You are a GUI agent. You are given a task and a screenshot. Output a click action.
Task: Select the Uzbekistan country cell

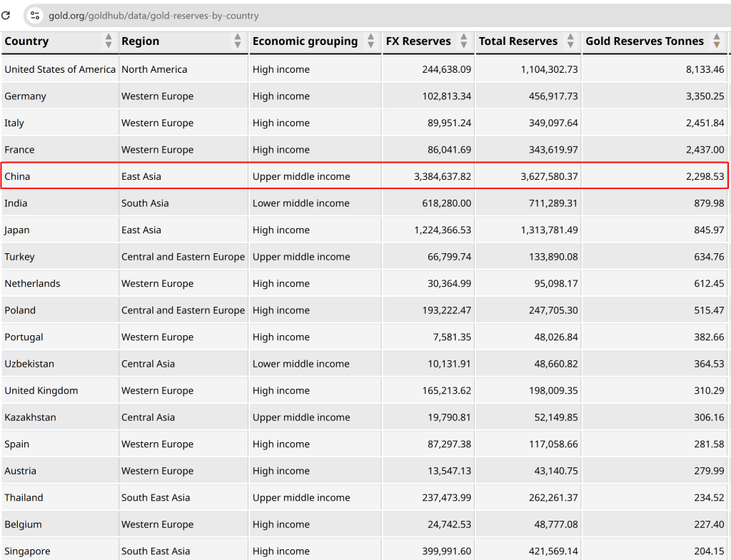[29, 364]
